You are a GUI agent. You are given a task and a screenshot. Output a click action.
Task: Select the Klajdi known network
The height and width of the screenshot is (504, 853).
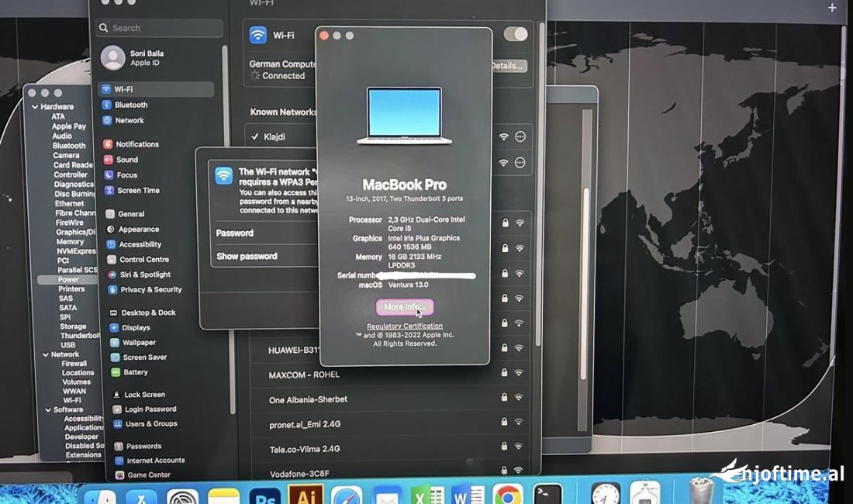(388, 136)
